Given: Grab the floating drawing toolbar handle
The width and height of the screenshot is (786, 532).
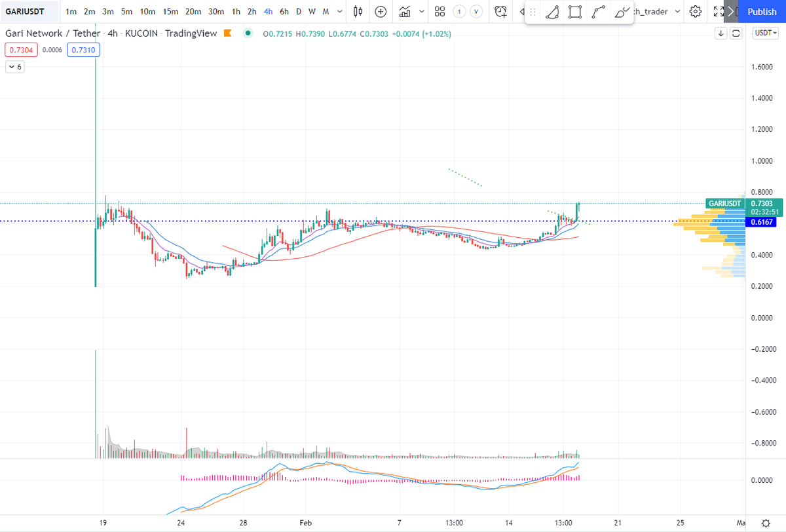Looking at the screenshot, I should (x=533, y=12).
